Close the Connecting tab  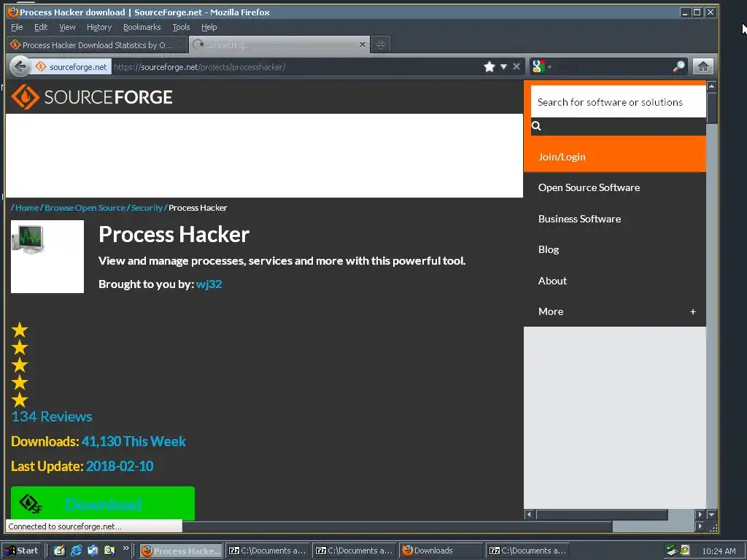tap(363, 44)
